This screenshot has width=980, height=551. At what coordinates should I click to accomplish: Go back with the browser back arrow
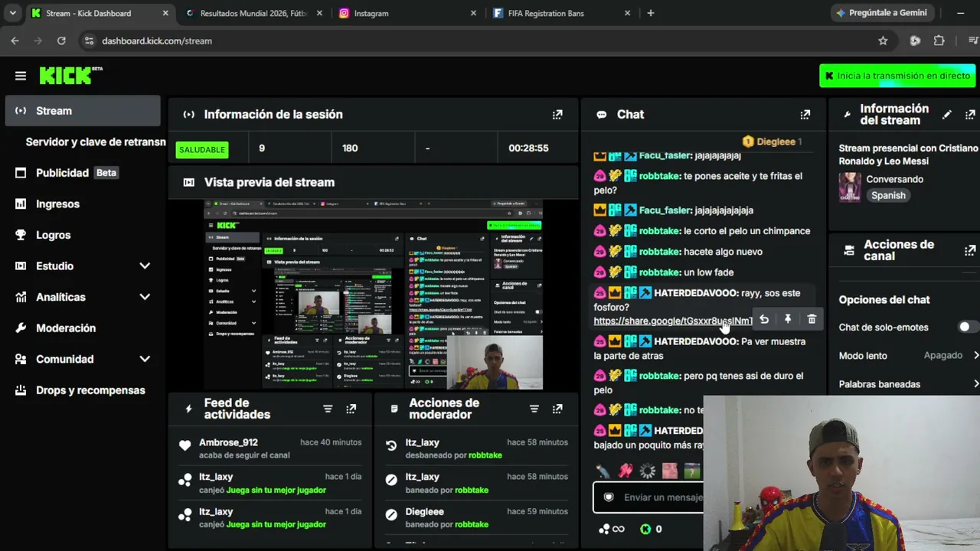[x=15, y=41]
